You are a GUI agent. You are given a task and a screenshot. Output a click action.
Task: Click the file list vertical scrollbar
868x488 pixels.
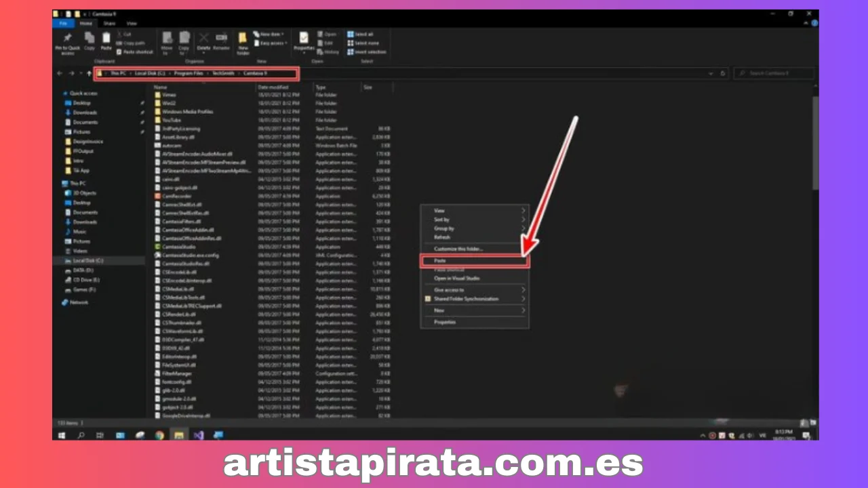pyautogui.click(x=815, y=142)
